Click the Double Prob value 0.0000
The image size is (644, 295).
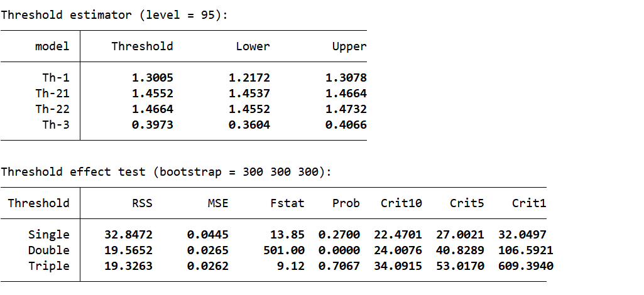point(339,250)
